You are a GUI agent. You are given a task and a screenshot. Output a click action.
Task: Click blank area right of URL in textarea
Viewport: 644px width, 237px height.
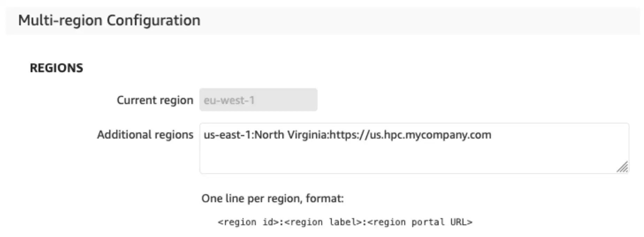558,135
